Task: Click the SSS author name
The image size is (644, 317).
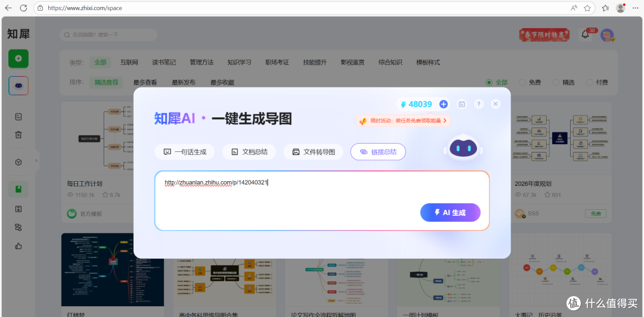Action: (x=533, y=213)
